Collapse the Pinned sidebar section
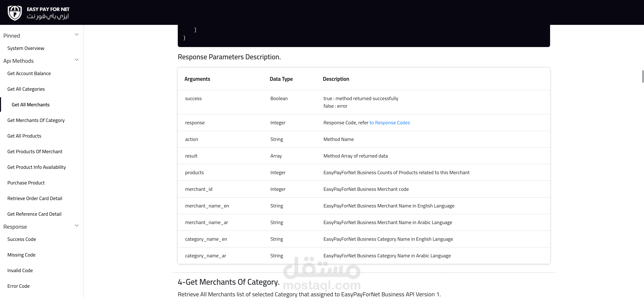 coord(76,35)
